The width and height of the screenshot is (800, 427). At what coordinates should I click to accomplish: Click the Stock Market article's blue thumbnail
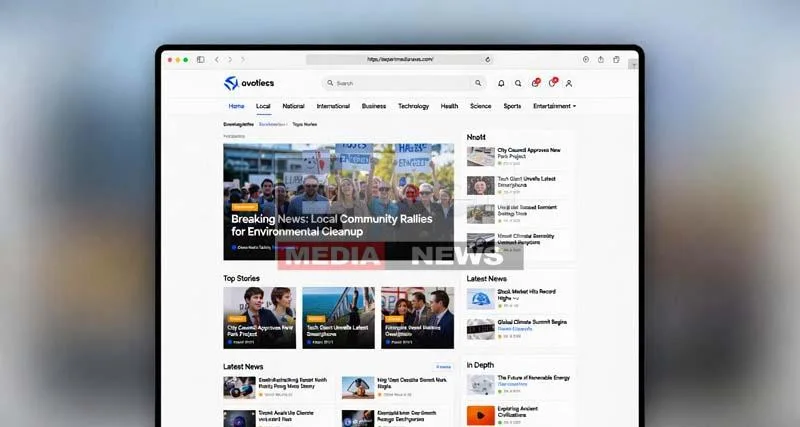click(x=481, y=299)
